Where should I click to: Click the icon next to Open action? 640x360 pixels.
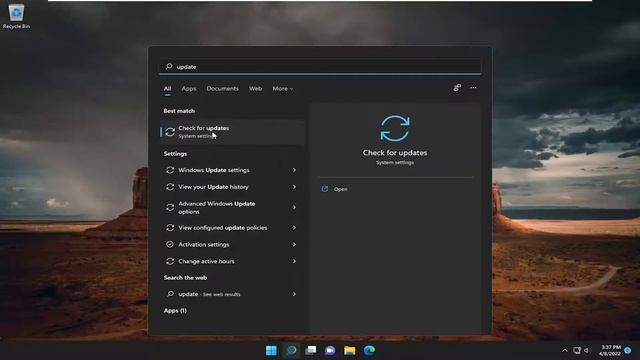point(325,189)
